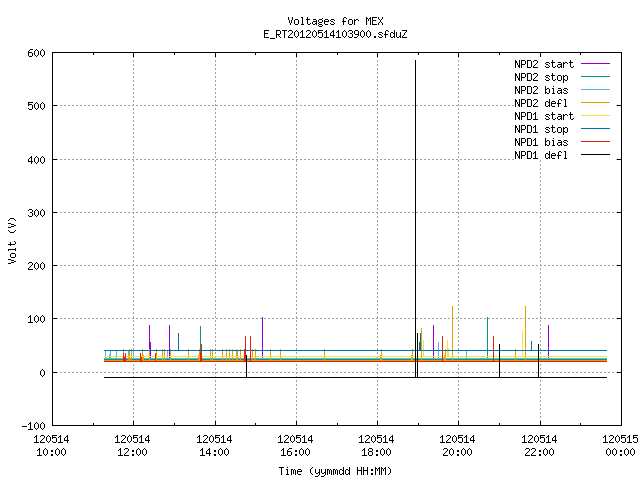Click the black NPD1 defl baseline below zero
640x480 pixels.
point(355,378)
